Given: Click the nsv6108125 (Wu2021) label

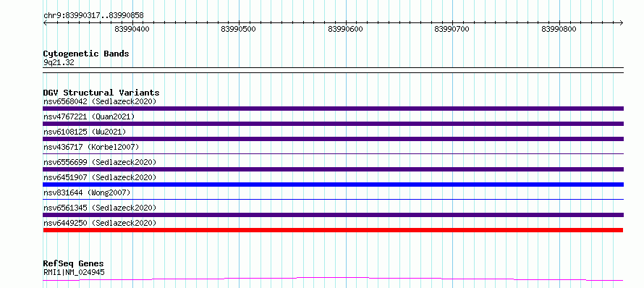Looking at the screenshot, I should click(85, 132).
